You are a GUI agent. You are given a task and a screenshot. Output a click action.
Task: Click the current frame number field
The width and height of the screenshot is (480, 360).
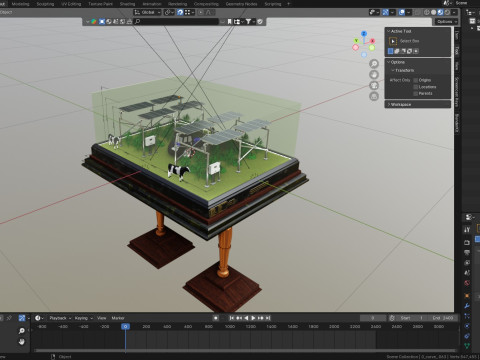pos(373,318)
